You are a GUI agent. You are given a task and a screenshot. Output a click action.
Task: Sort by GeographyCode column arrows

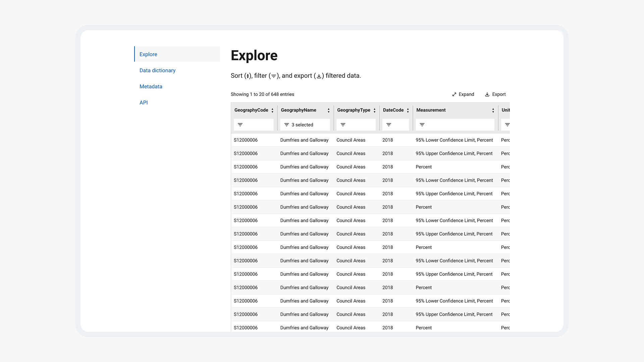click(272, 110)
